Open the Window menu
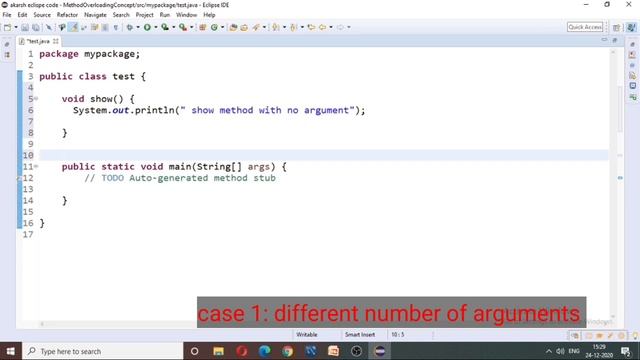This screenshot has height=360, width=640. [186, 15]
